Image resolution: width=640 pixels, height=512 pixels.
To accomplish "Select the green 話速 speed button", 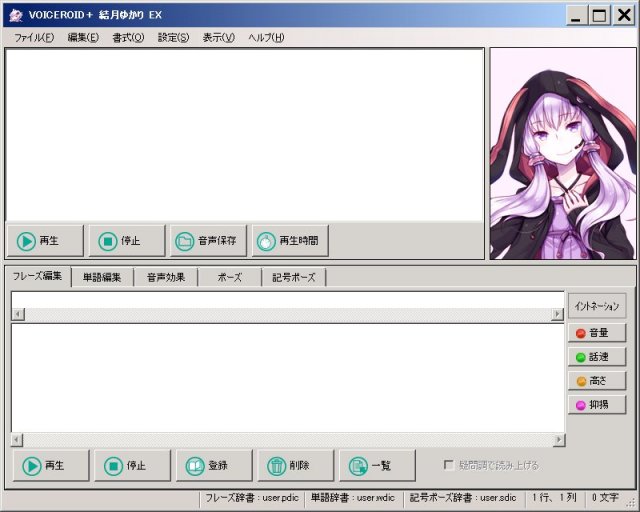I will (x=597, y=357).
